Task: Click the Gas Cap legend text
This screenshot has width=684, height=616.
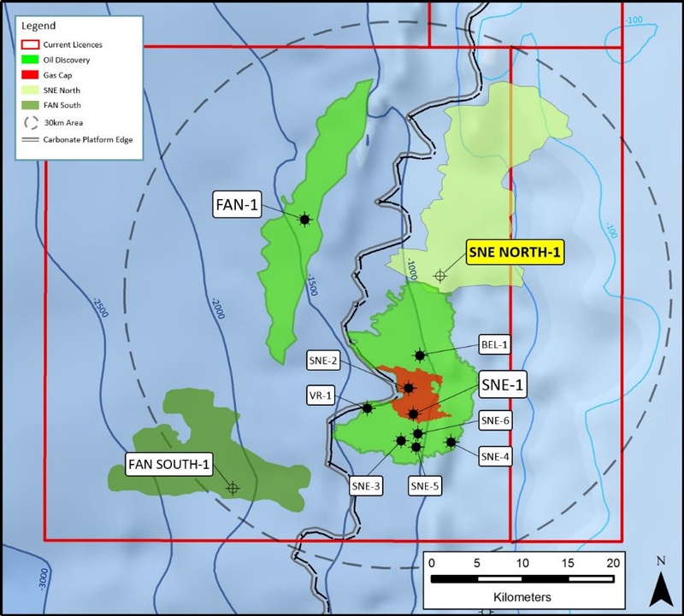Action: pyautogui.click(x=57, y=75)
